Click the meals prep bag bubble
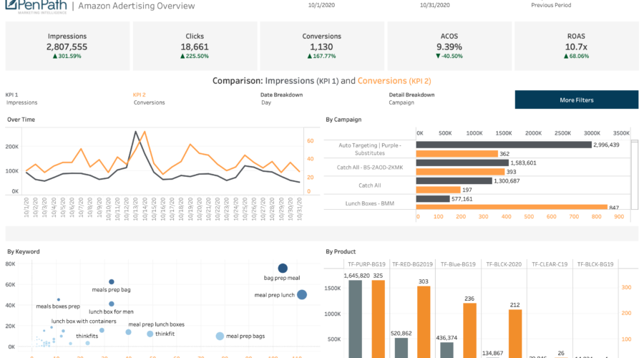Screen dimensions: 644x358 point(112,282)
